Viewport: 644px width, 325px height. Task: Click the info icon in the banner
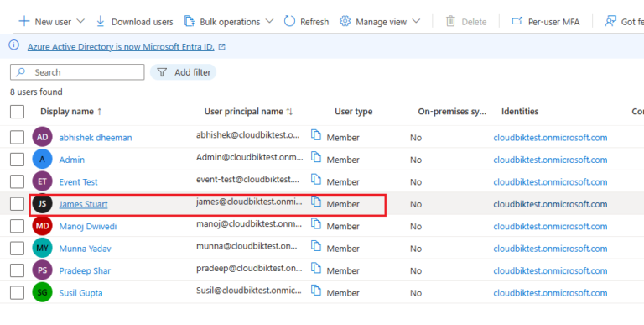point(14,45)
